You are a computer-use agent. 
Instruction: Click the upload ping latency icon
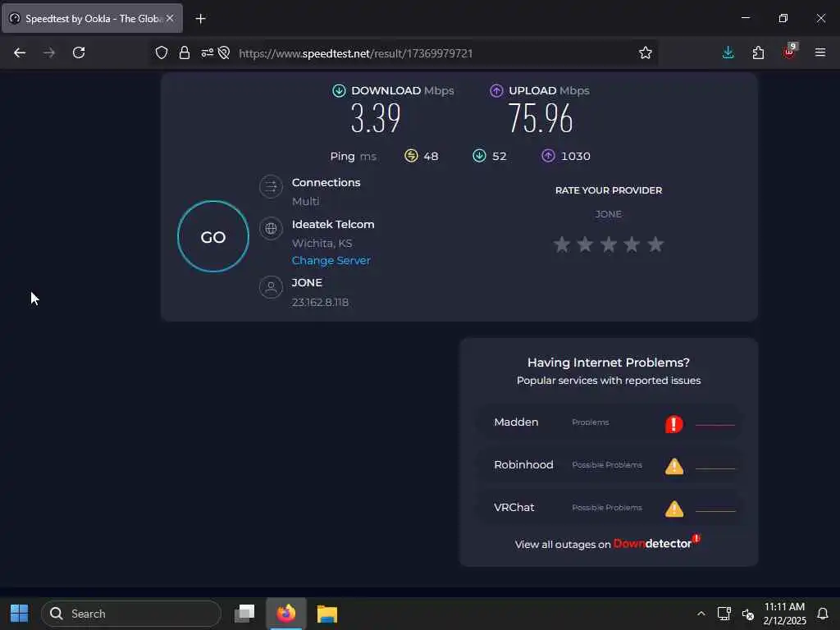548,156
